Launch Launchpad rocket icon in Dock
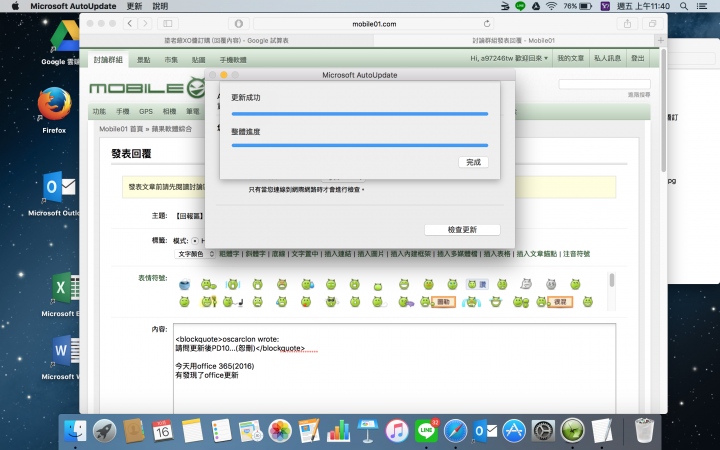This screenshot has width=720, height=450. coord(104,431)
